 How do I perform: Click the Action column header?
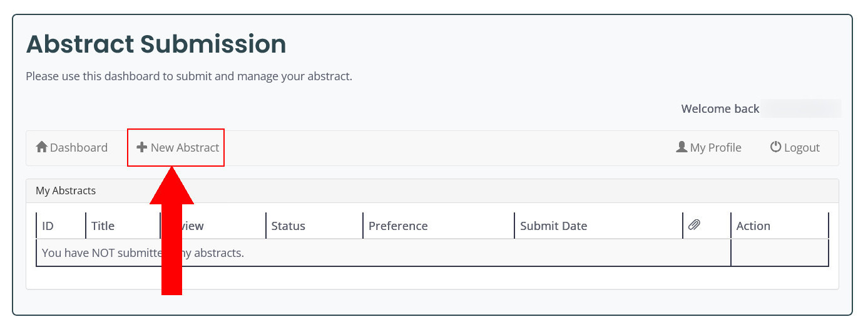point(753,226)
